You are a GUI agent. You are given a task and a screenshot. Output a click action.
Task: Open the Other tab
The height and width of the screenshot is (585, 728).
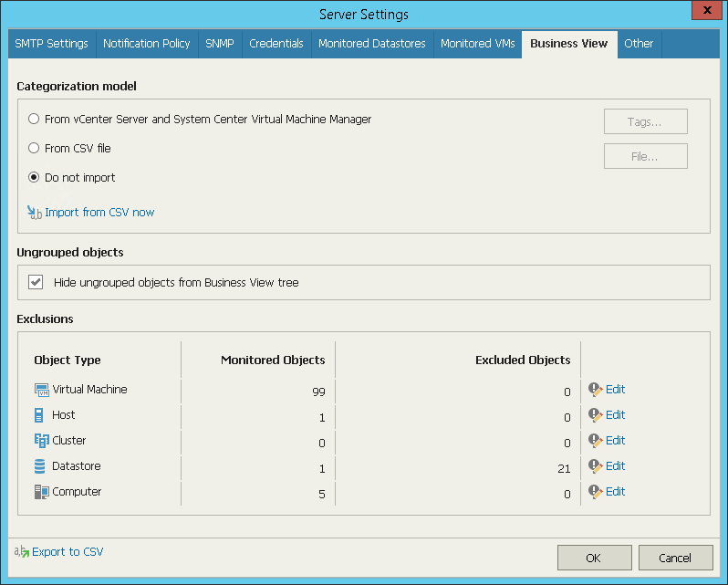coord(639,44)
